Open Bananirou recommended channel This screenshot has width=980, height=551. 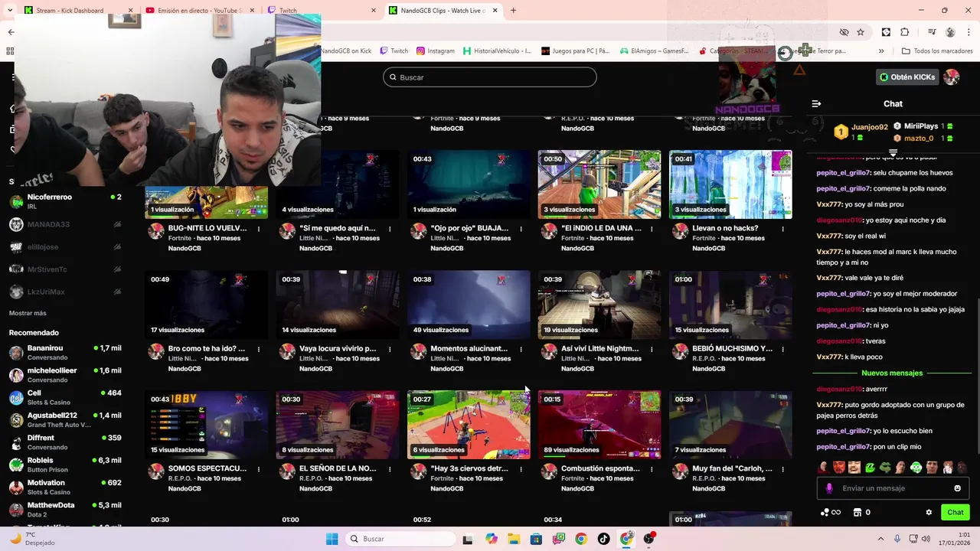tap(65, 353)
